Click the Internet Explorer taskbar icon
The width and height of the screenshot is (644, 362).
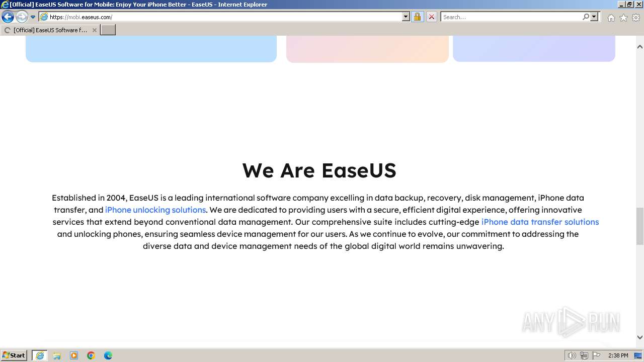[x=40, y=355]
